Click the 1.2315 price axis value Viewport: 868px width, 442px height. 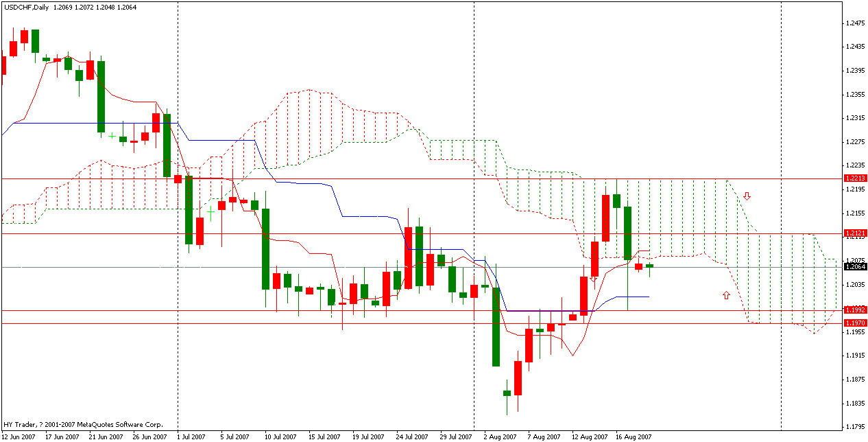click(856, 118)
